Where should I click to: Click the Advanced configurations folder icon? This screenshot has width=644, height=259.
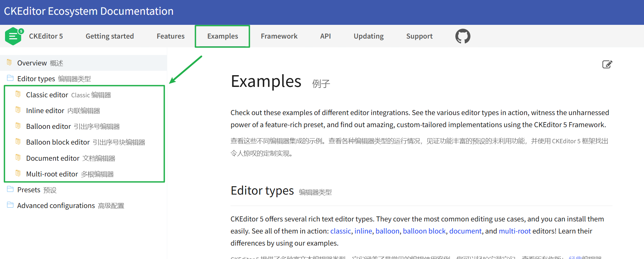(10, 205)
